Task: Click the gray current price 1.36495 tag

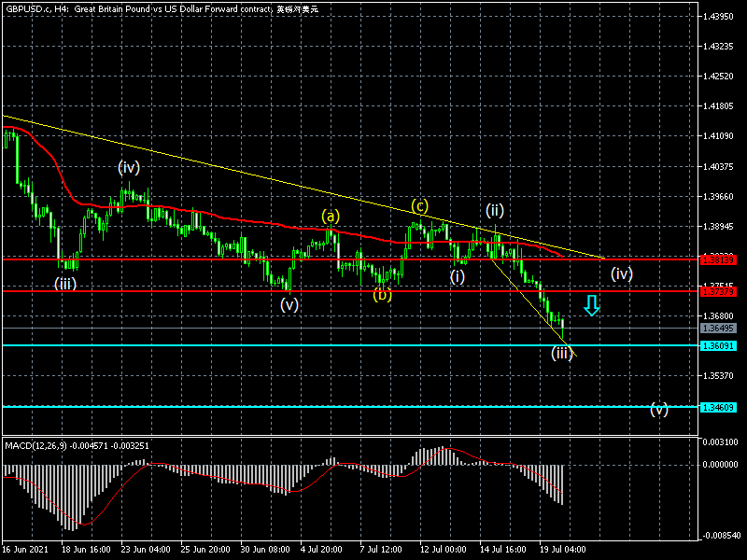Action: [x=718, y=329]
